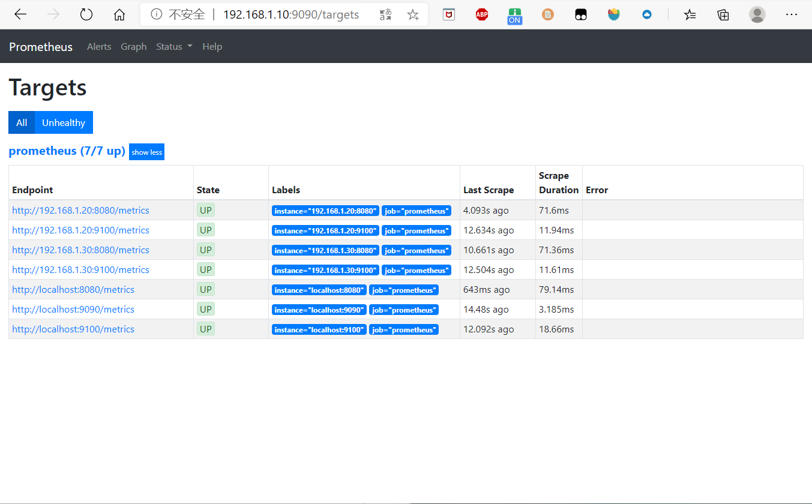Viewport: 812px width, 504px height.
Task: Click the 4.093s ago last scrape value
Action: (x=486, y=210)
